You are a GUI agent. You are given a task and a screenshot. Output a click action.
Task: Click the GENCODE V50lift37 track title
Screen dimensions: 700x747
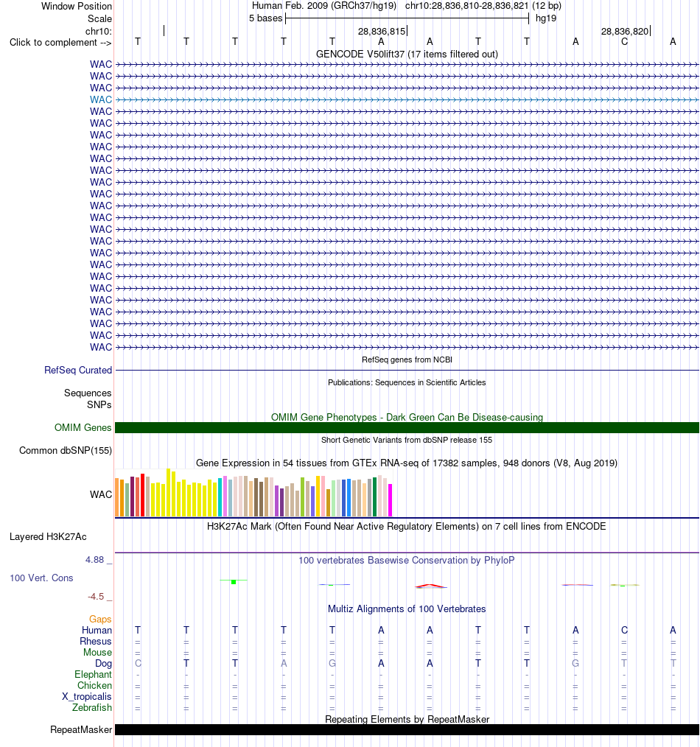407,55
